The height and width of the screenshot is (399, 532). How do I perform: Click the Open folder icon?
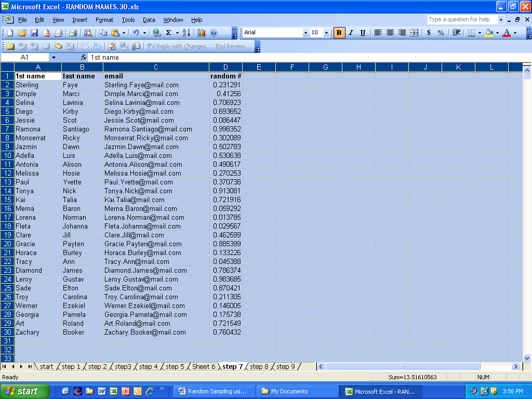[x=22, y=33]
